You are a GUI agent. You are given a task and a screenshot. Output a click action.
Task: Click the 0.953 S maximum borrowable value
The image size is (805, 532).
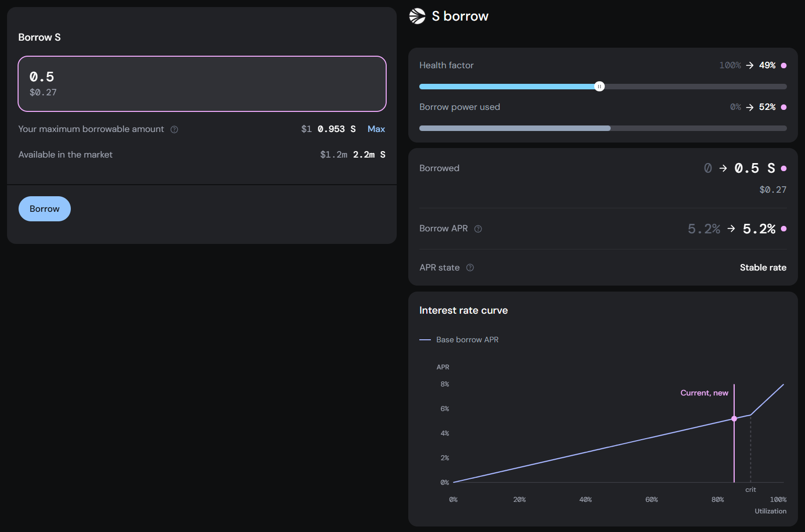click(x=336, y=129)
